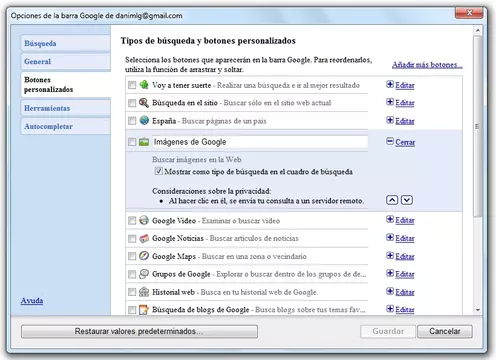The height and width of the screenshot is (360, 496).
Task: Click the Google Maps compass icon
Action: point(144,256)
